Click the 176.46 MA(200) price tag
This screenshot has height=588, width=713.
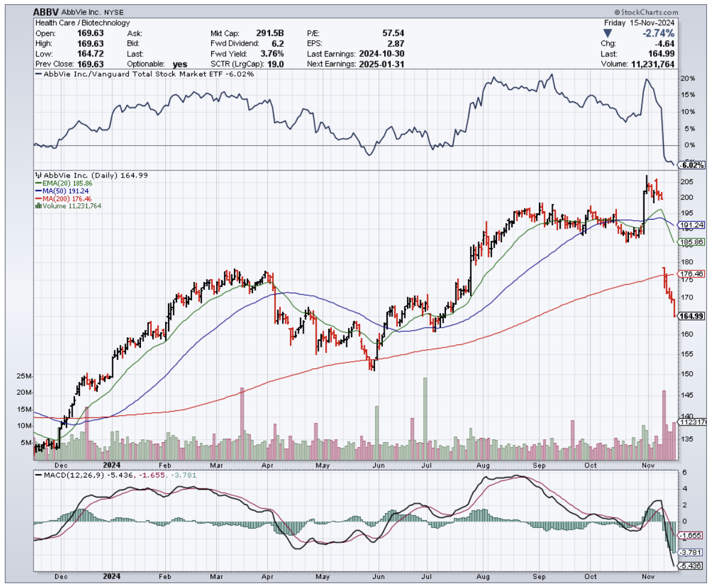tap(690, 274)
